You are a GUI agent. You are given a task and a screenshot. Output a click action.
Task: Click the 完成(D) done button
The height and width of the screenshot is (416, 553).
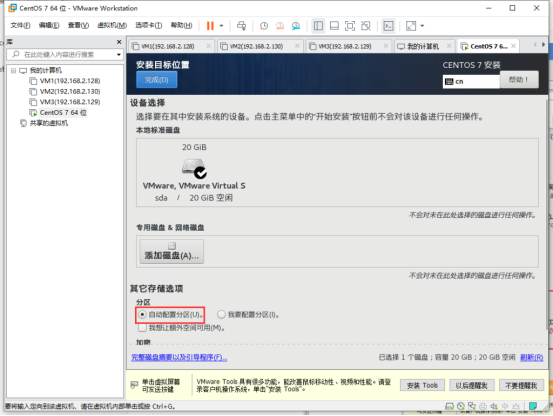(x=157, y=80)
